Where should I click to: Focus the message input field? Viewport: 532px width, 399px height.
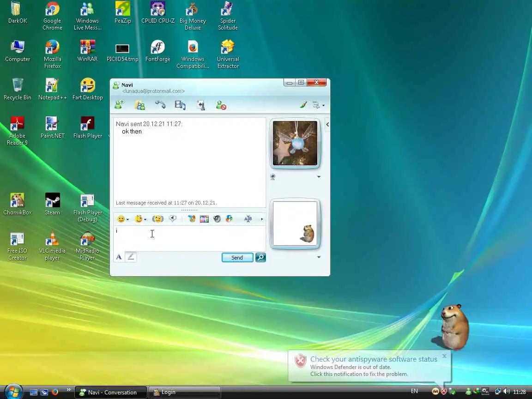(189, 238)
